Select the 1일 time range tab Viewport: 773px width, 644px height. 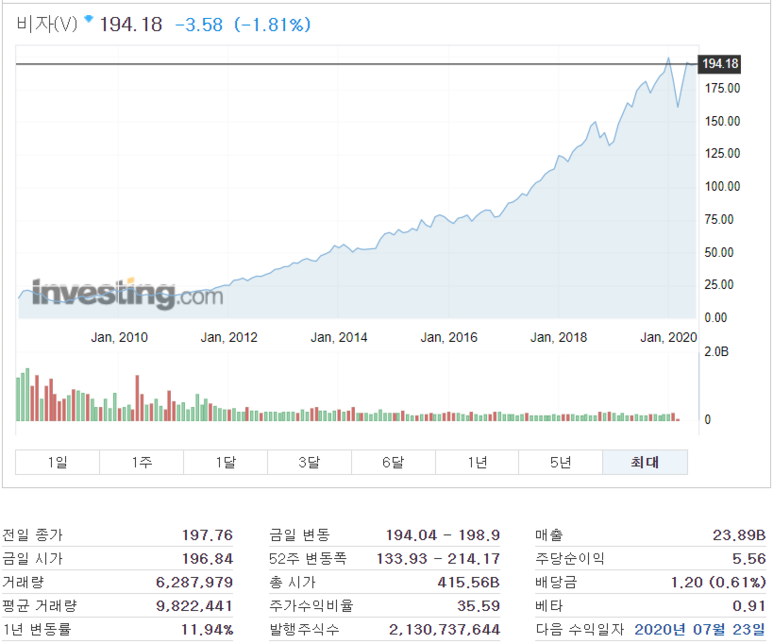coord(57,462)
